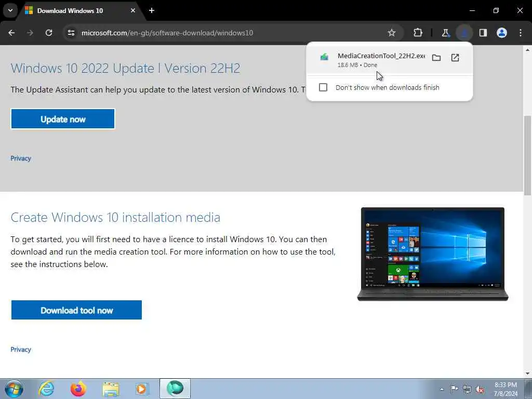This screenshot has width=532, height=399.
Task: Go back to the previous page
Action: click(11, 33)
